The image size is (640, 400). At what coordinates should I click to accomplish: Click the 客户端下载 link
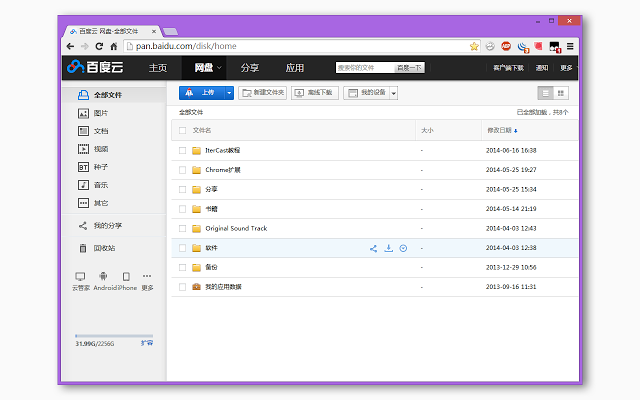tap(508, 68)
